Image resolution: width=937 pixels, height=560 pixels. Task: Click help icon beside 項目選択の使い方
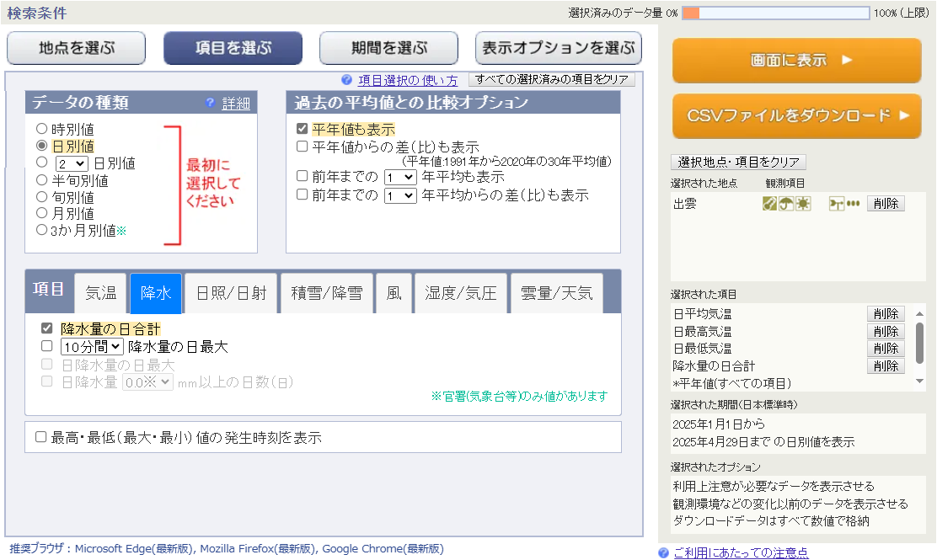pos(346,80)
